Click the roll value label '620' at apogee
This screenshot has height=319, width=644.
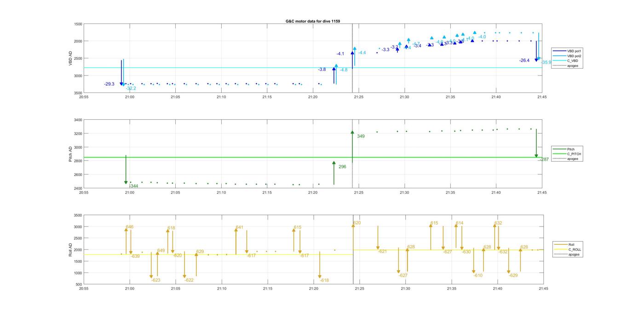[x=357, y=223]
